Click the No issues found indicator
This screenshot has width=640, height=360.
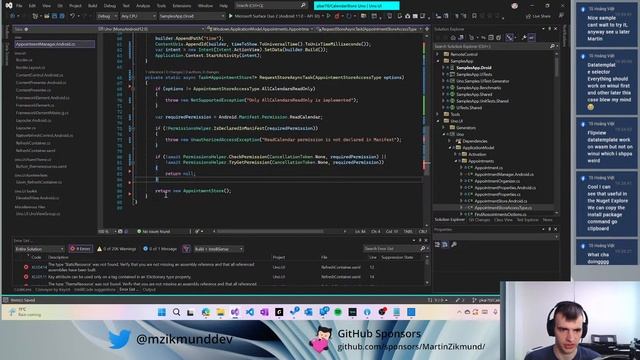pyautogui.click(x=153, y=231)
